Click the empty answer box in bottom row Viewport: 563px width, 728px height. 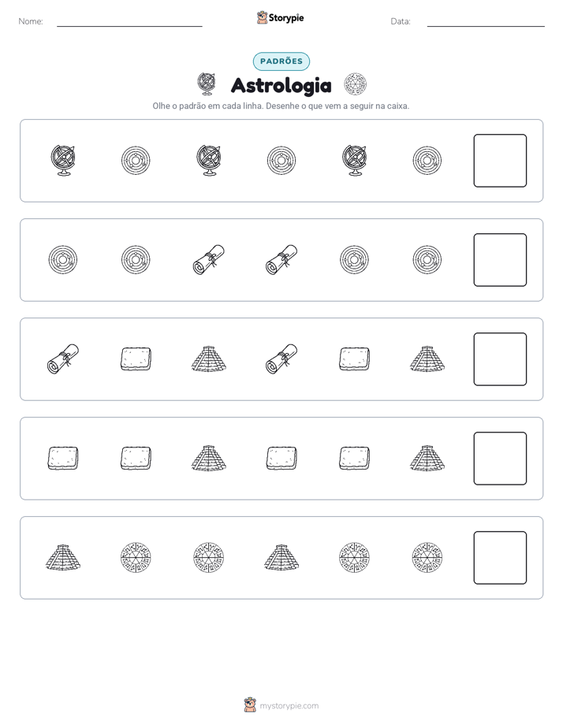tap(500, 558)
